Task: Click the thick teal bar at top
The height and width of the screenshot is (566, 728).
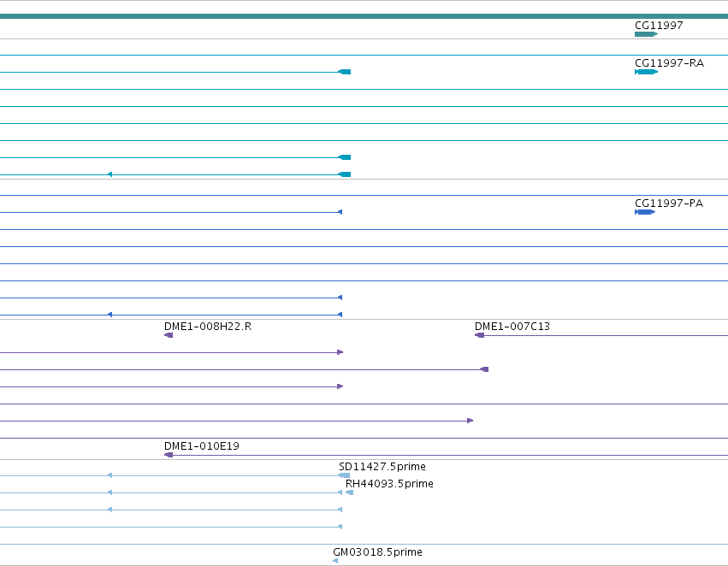Action: tap(364, 16)
